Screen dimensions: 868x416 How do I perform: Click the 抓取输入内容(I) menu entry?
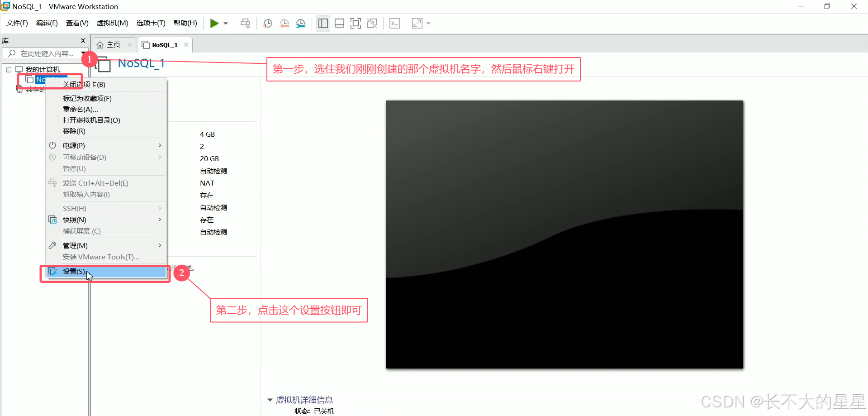click(106, 195)
